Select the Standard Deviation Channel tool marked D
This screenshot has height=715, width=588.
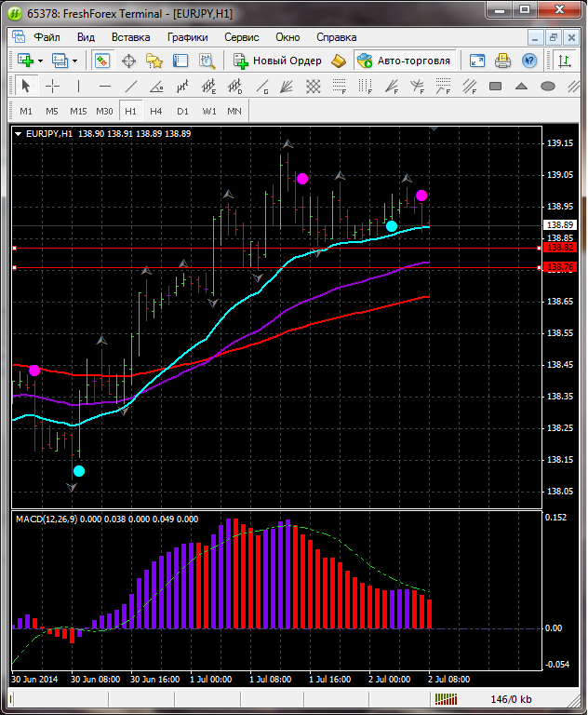235,86
